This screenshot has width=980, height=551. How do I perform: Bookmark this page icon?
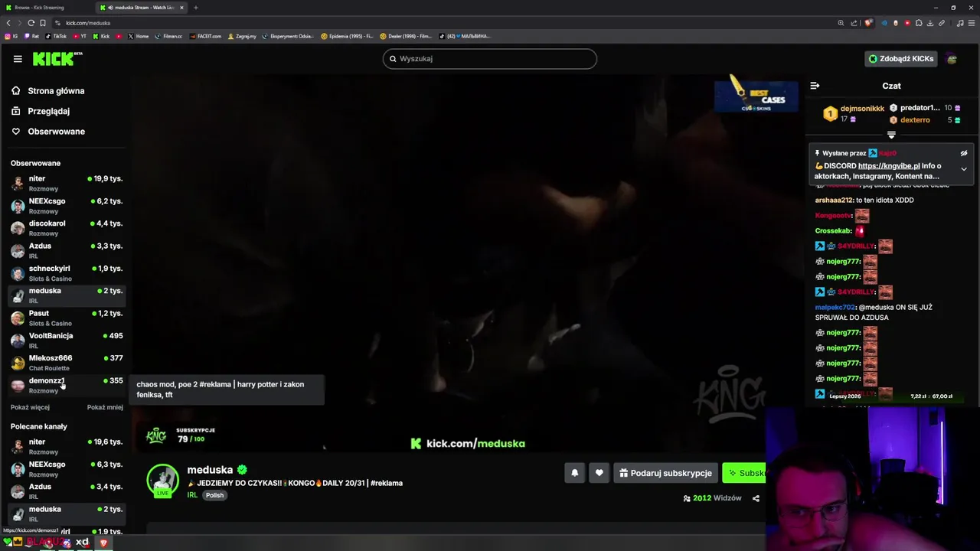(43, 23)
